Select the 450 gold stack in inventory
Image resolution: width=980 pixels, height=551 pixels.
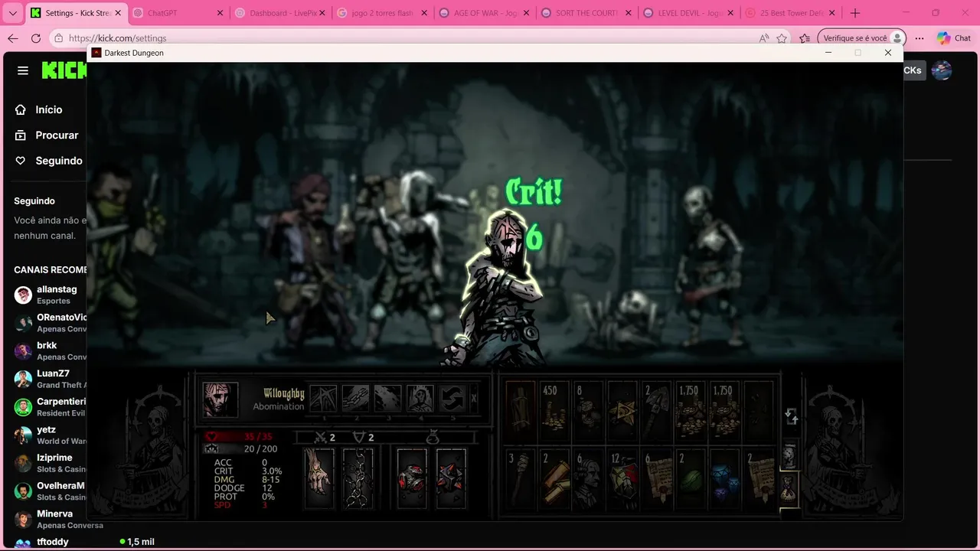555,412
